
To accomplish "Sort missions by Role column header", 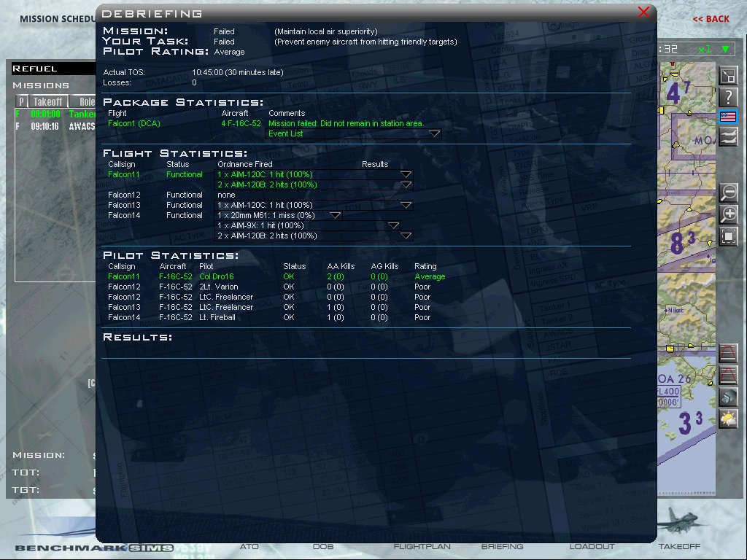I will 83,101.
